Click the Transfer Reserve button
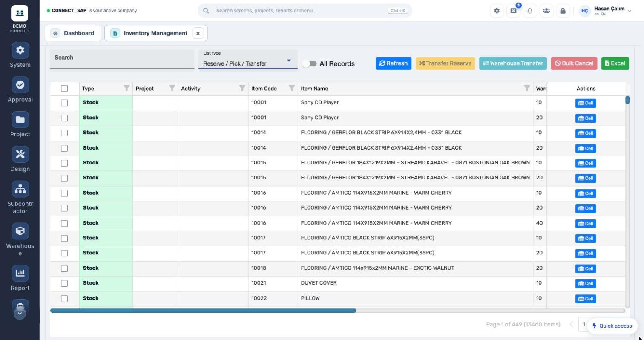The width and height of the screenshot is (644, 340). click(x=445, y=63)
